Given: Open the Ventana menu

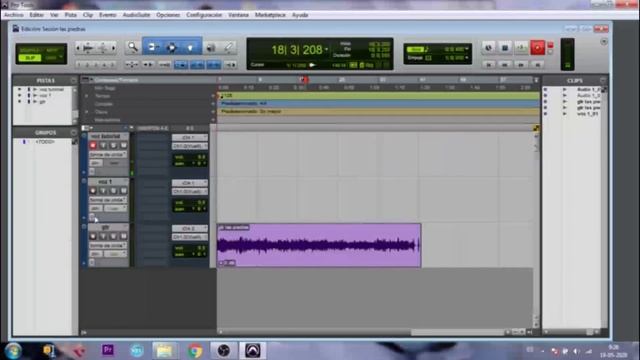Looking at the screenshot, I should tap(238, 15).
